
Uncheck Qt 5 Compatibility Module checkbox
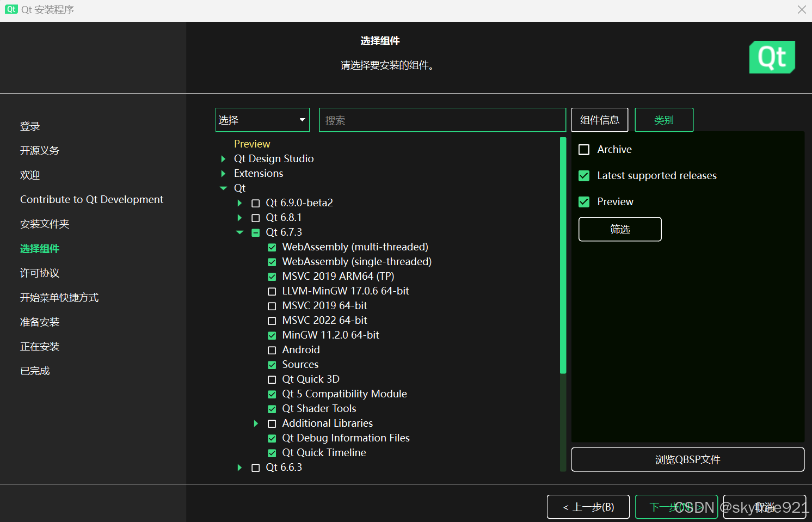[272, 394]
